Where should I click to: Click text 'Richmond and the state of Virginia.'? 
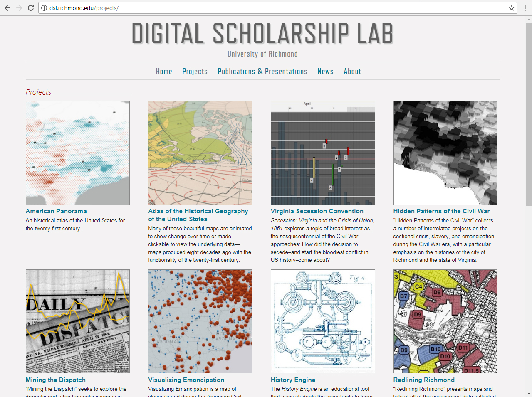(435, 260)
